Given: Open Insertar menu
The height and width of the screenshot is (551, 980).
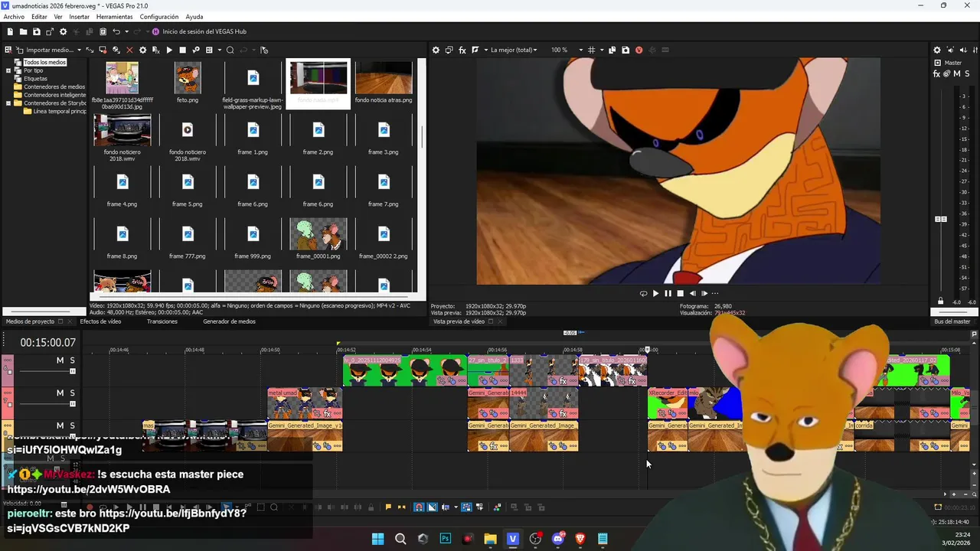Looking at the screenshot, I should point(79,17).
